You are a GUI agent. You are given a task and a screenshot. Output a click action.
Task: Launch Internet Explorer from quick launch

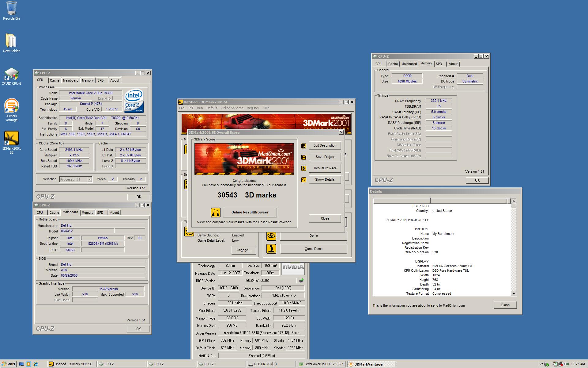pos(36,364)
